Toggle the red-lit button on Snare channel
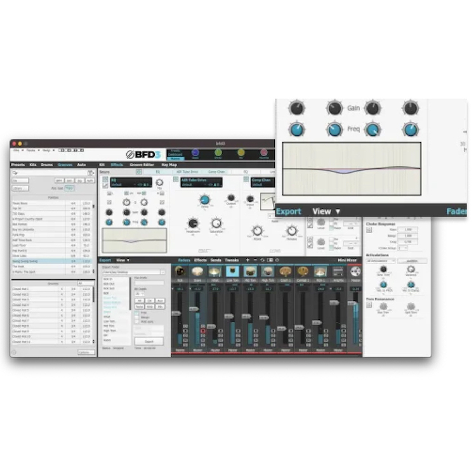 pyautogui.click(x=203, y=331)
